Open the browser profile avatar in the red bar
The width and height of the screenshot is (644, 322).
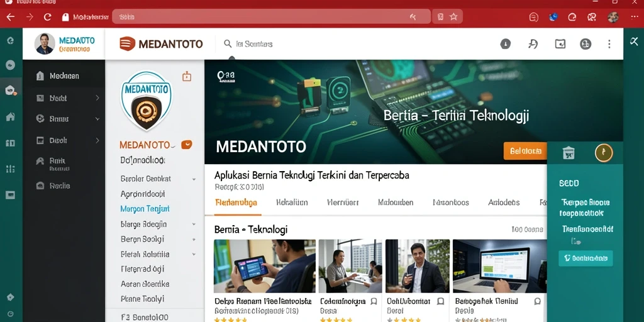coord(613,17)
